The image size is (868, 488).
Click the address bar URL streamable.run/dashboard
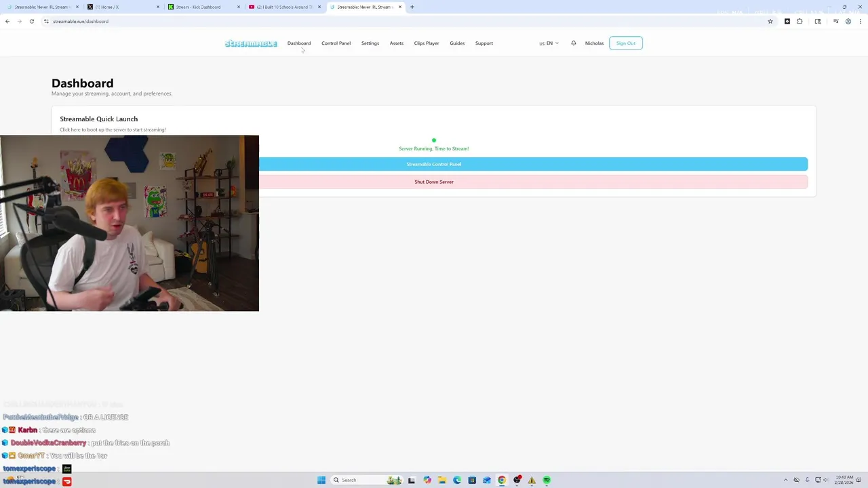pyautogui.click(x=81, y=21)
